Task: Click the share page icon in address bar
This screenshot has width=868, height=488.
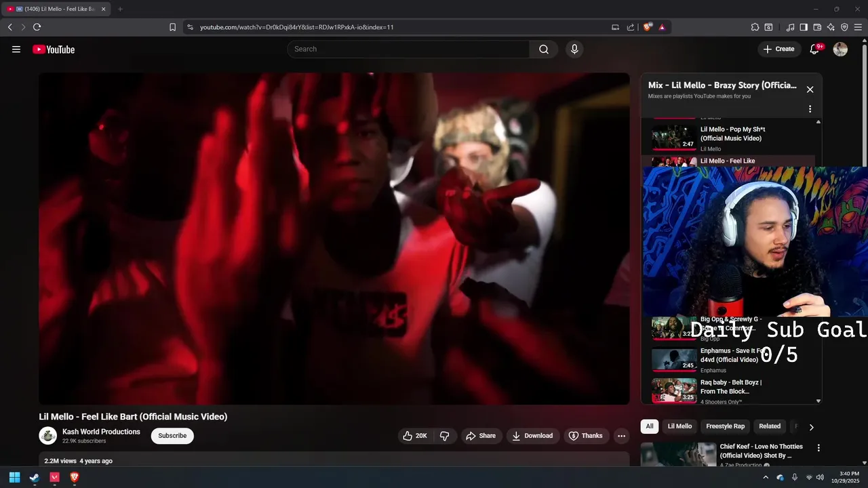Action: pos(631,27)
